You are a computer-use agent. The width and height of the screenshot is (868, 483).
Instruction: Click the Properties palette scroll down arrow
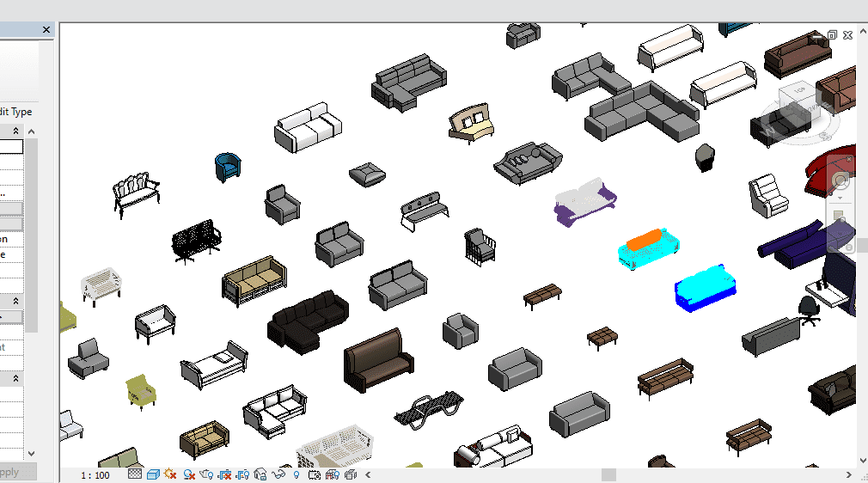click(x=32, y=453)
